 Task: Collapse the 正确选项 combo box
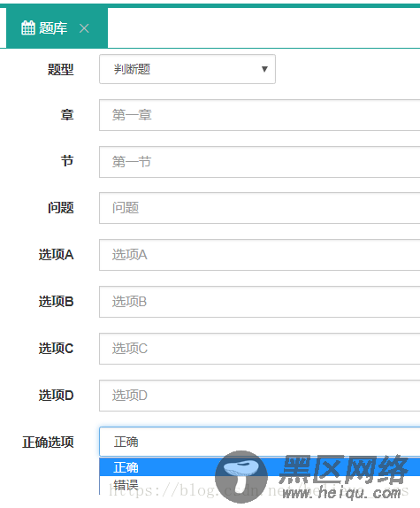tap(259, 442)
